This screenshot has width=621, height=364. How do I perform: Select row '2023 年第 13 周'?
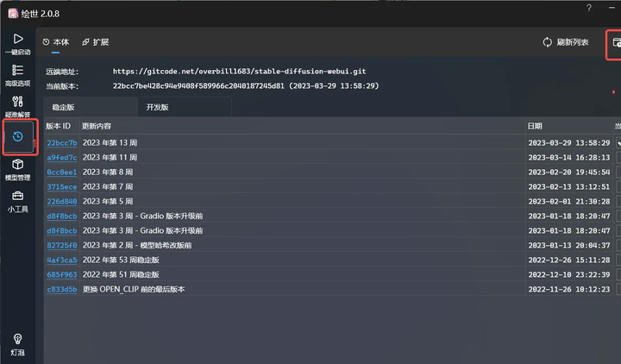tap(332, 142)
